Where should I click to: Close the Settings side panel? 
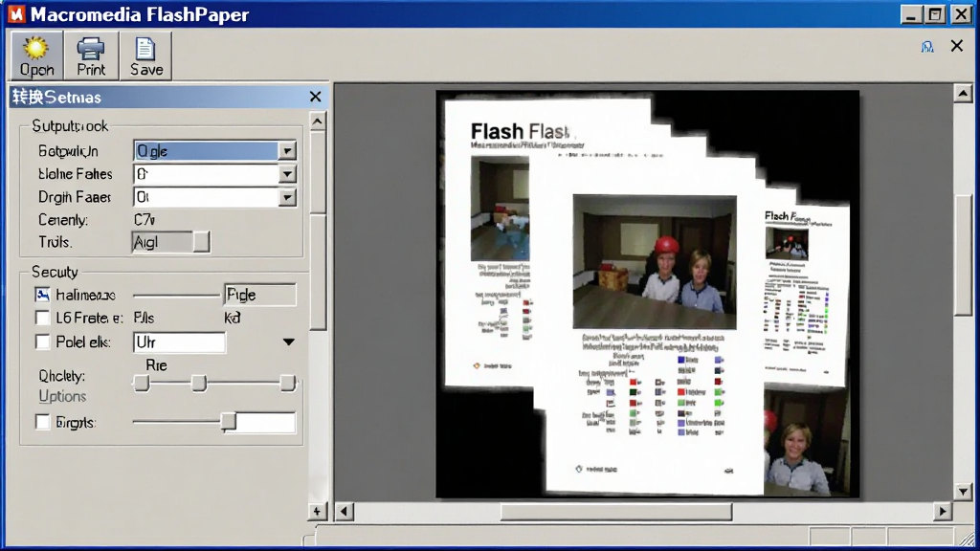point(315,97)
